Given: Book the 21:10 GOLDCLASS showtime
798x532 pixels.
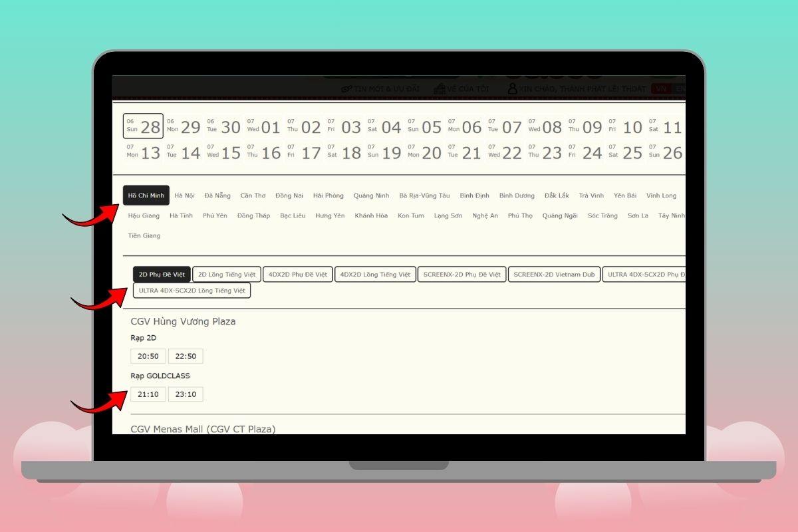Looking at the screenshot, I should coord(148,394).
